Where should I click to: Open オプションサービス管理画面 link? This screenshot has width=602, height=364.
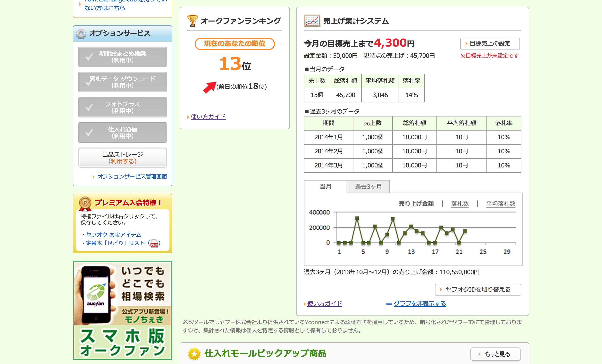(132, 176)
